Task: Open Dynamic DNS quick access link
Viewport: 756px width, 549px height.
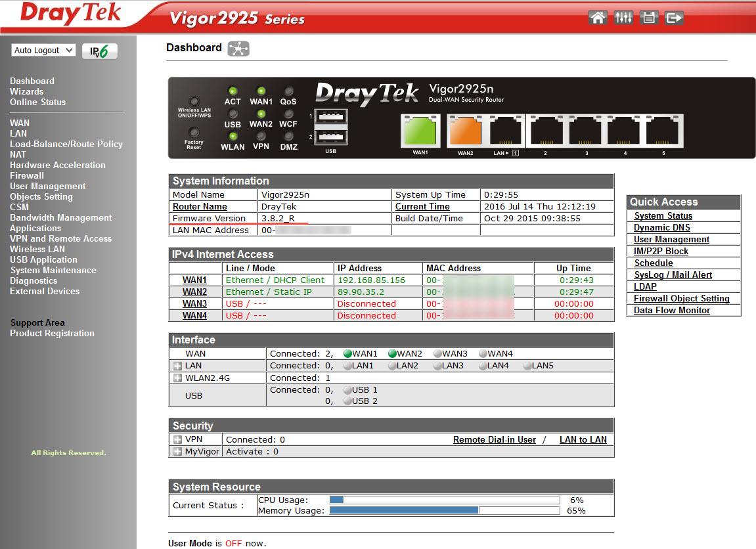Action: [x=661, y=227]
